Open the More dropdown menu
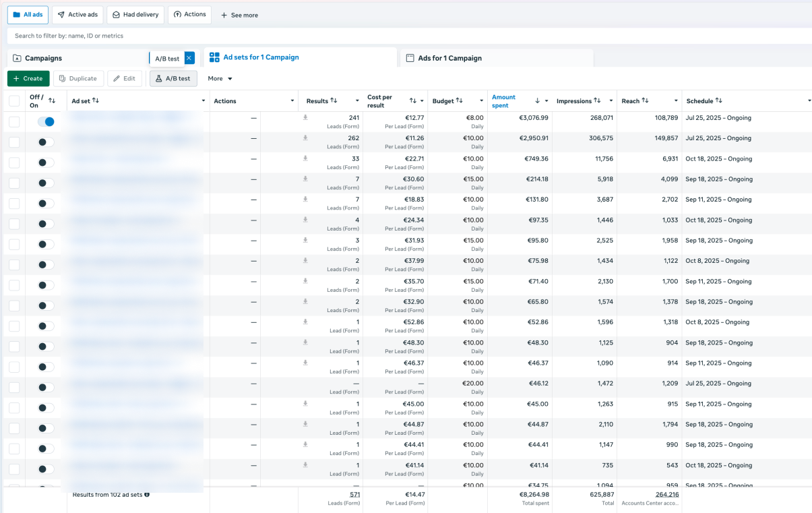Viewport: 812px width, 513px height. click(x=220, y=79)
